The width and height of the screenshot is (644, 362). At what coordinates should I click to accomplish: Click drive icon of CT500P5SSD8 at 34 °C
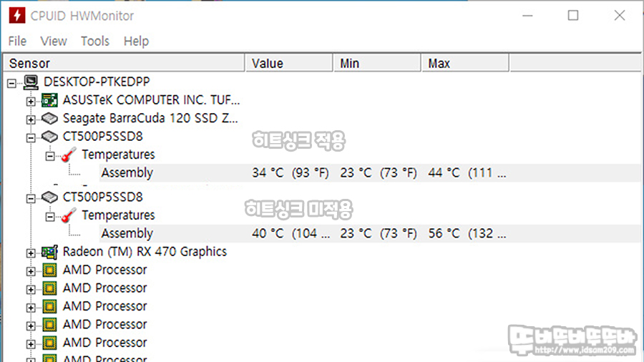pos(49,137)
